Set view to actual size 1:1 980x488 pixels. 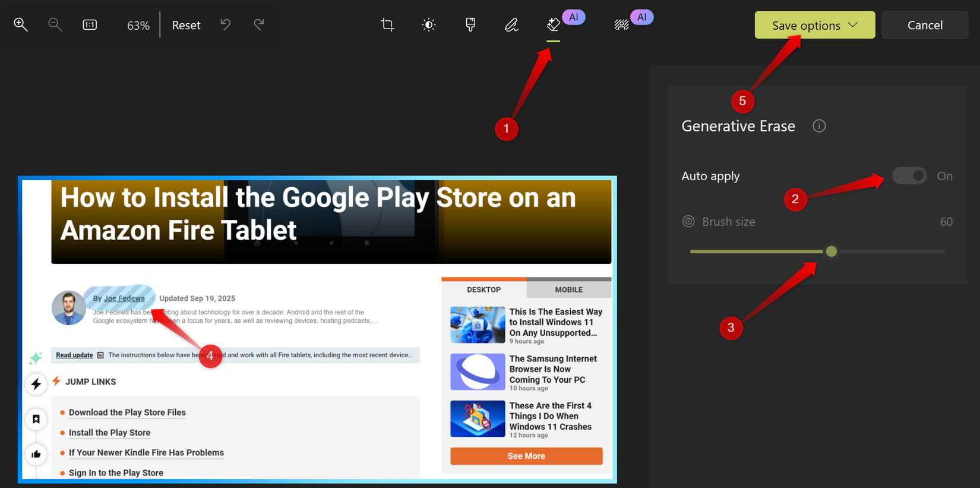point(90,25)
